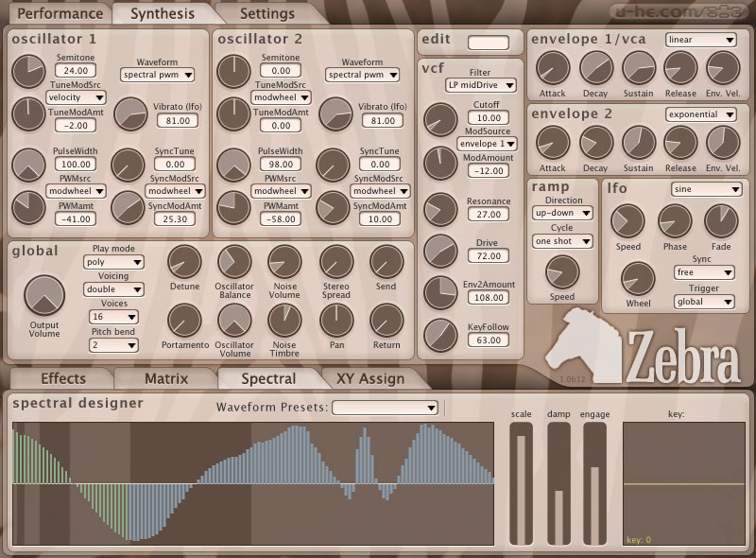
Task: Click the vcf Drive knob
Action: tap(440, 251)
